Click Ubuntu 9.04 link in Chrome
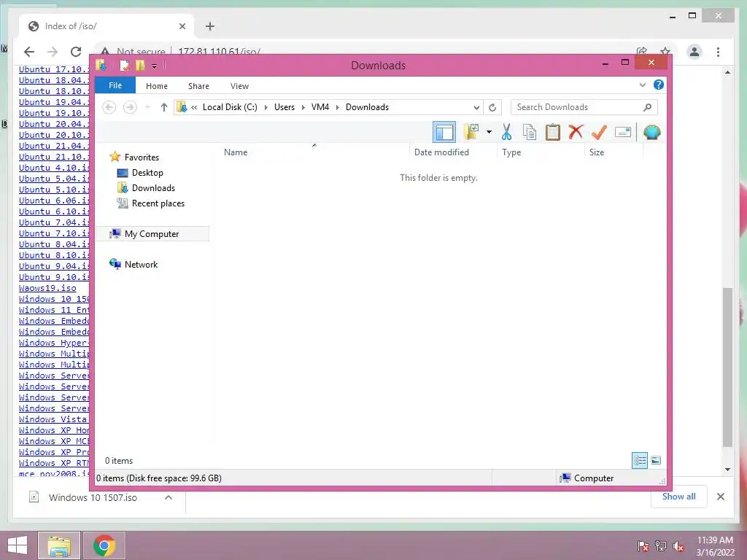This screenshot has width=747, height=560. point(54,265)
